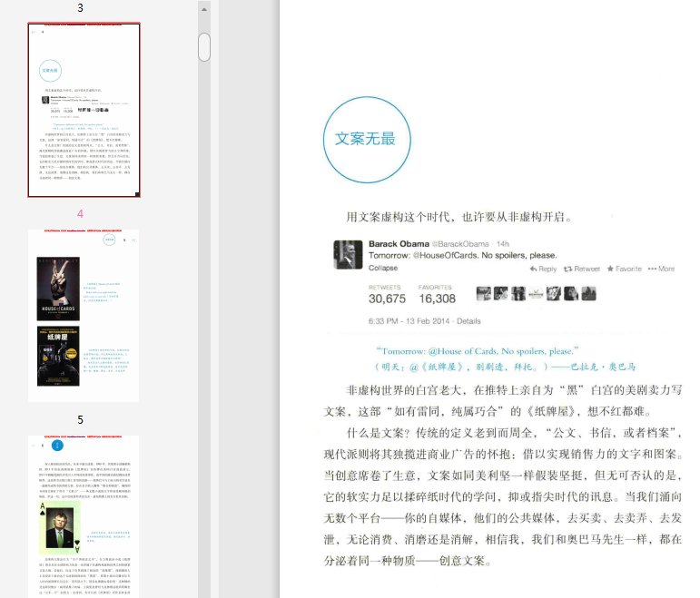Click the blue quote "Tomorrow: @House of Cards"
Viewport: 700px width, 598px height.
[x=478, y=351]
